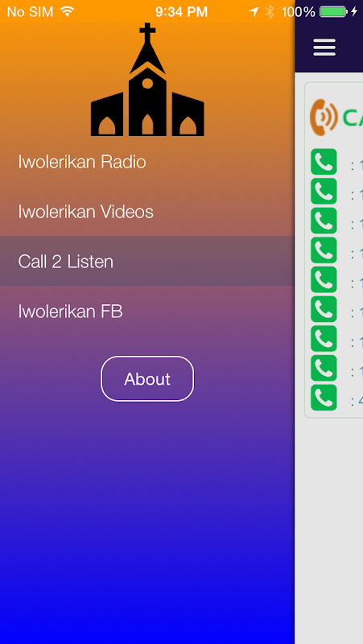Tap the seventh green phone call icon
363x644 pixels.
[324, 339]
